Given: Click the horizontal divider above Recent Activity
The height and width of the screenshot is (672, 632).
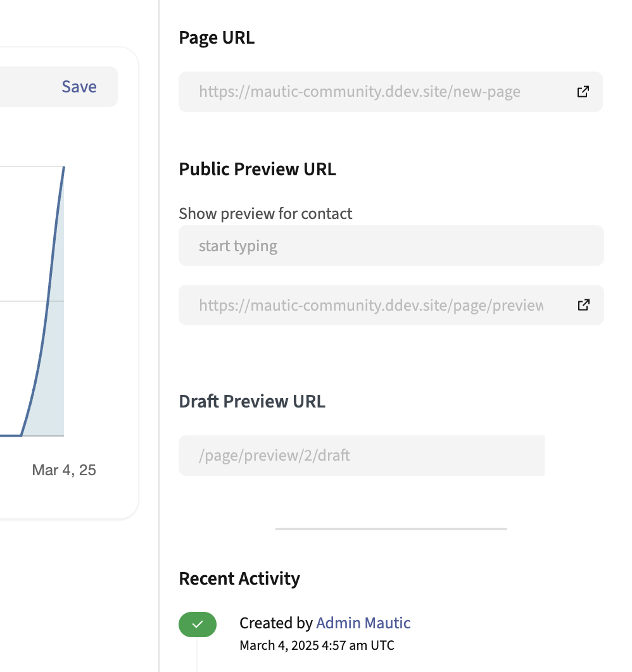Looking at the screenshot, I should point(391,528).
